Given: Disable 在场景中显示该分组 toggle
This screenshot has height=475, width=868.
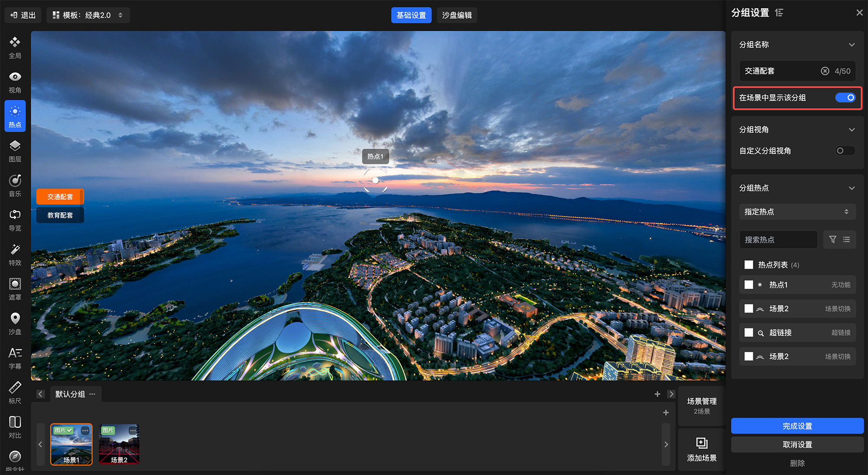Looking at the screenshot, I should [845, 98].
